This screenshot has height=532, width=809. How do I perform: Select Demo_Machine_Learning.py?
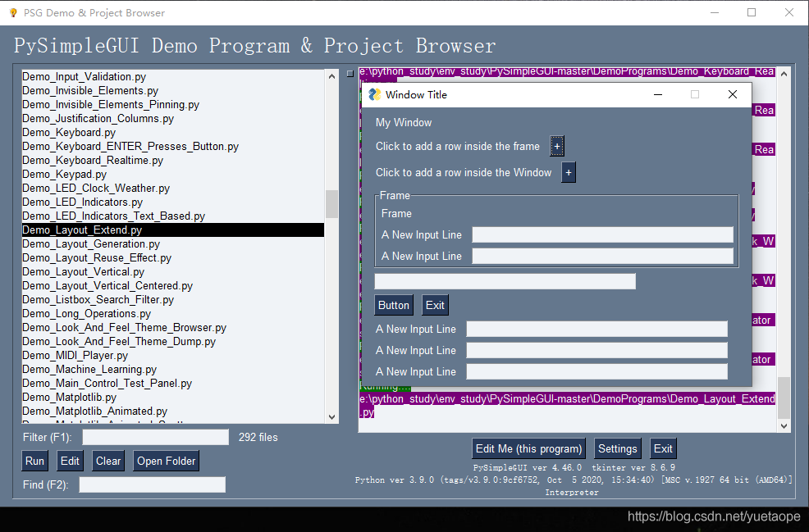coord(173,369)
